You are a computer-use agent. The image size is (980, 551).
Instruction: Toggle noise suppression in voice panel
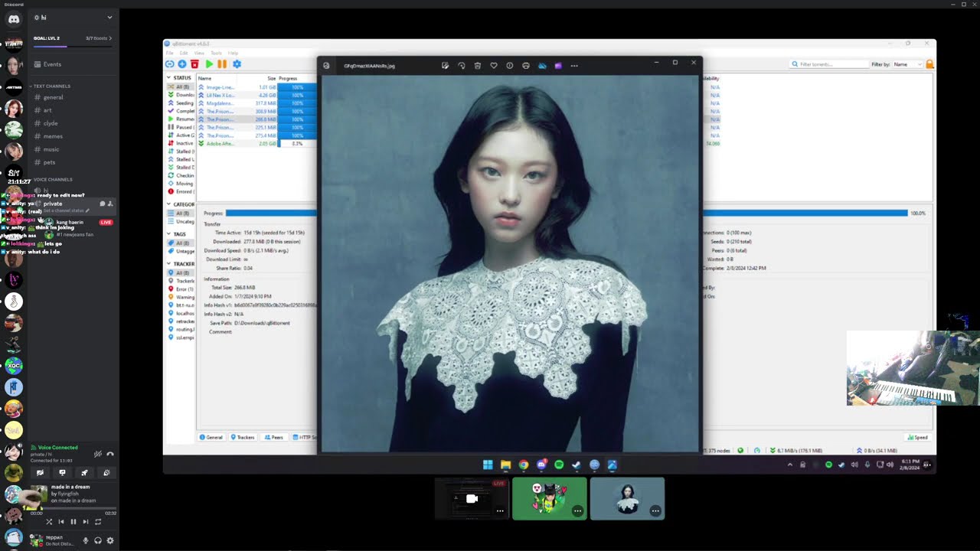tap(97, 454)
